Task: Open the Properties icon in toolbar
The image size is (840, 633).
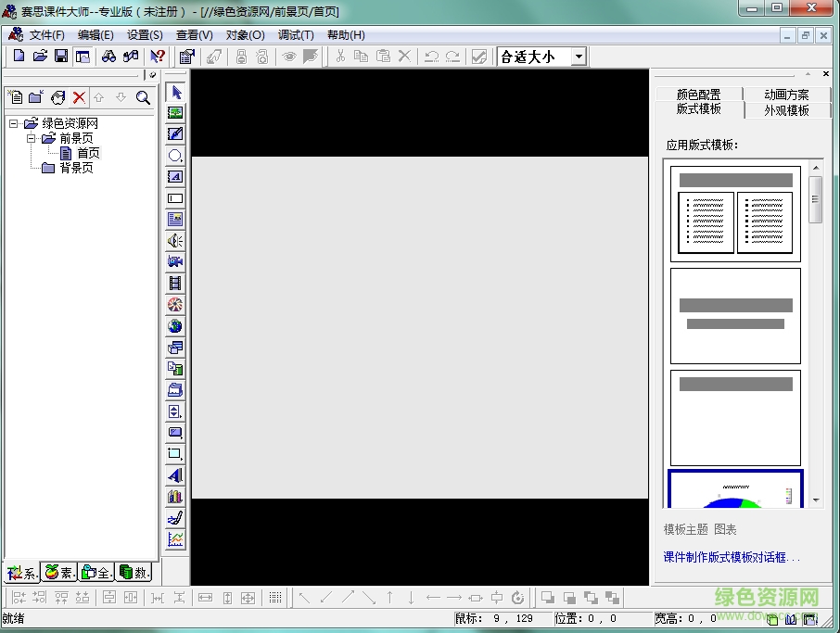Action: 187,56
